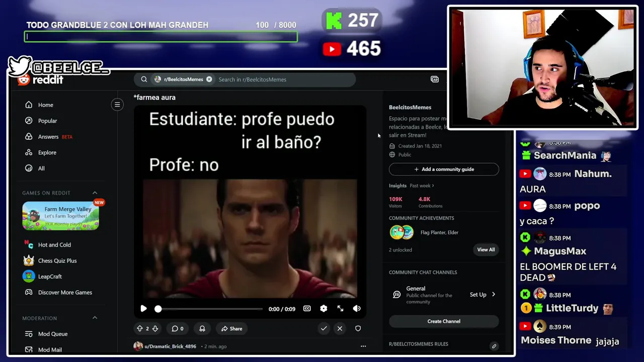This screenshot has width=644, height=362.
Task: Remove the post with the X icon
Action: [x=340, y=329]
